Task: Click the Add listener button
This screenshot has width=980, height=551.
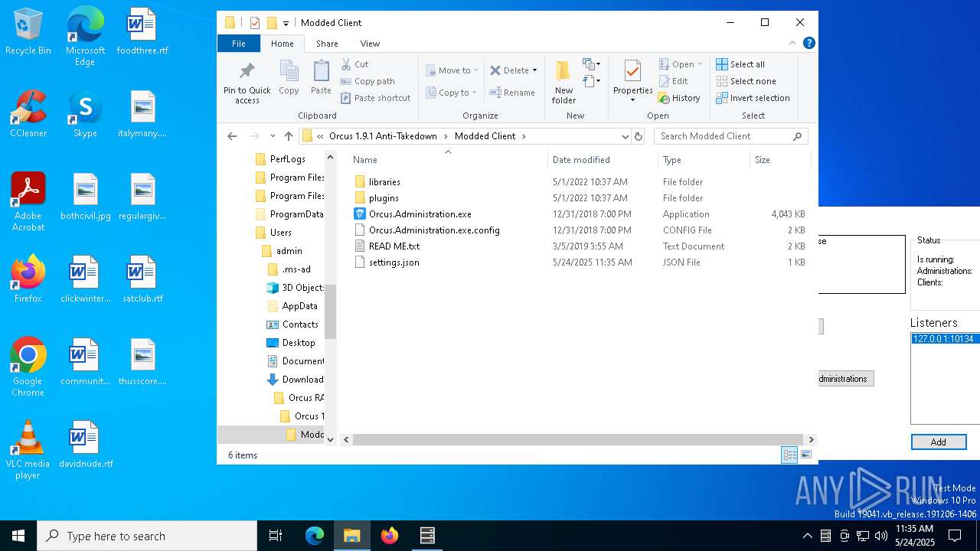Action: pos(939,442)
